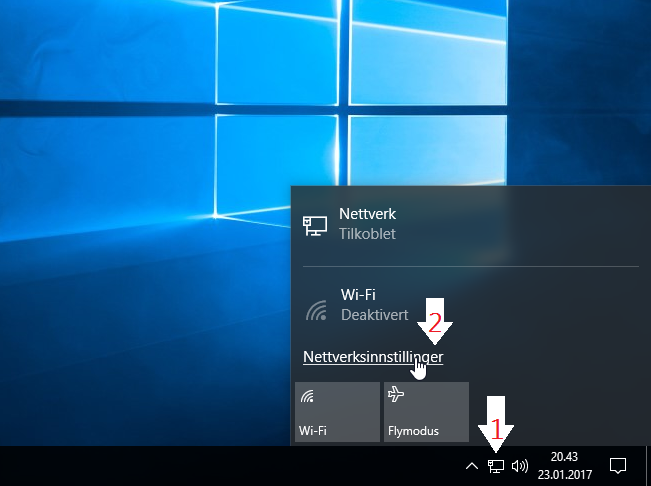The height and width of the screenshot is (486, 651).
Task: Open the Action Center notification icon
Action: coord(618,465)
